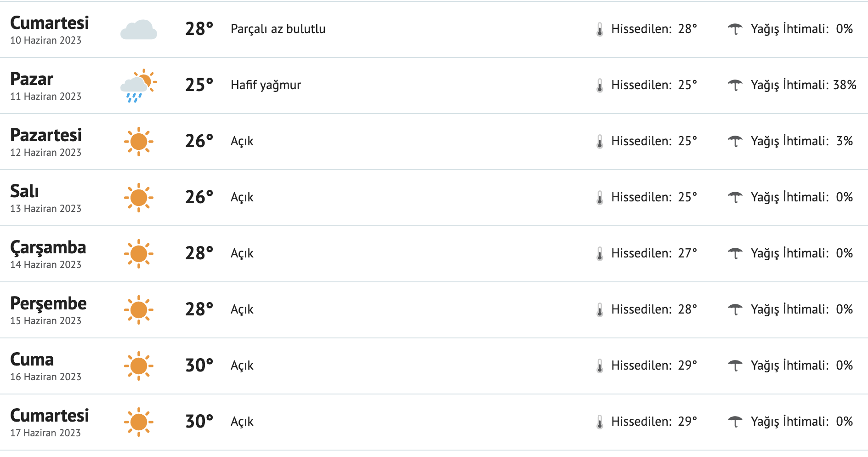Click the cloud icon for 10 Haziran
Image resolution: width=868 pixels, height=457 pixels.
[138, 29]
